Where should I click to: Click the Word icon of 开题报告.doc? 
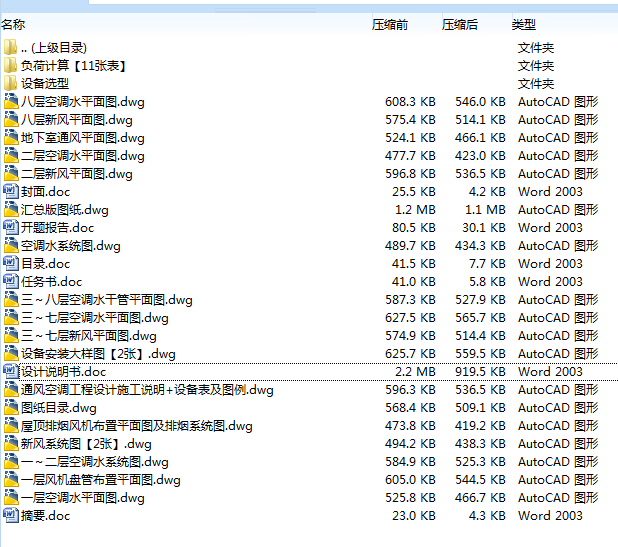[x=11, y=227]
